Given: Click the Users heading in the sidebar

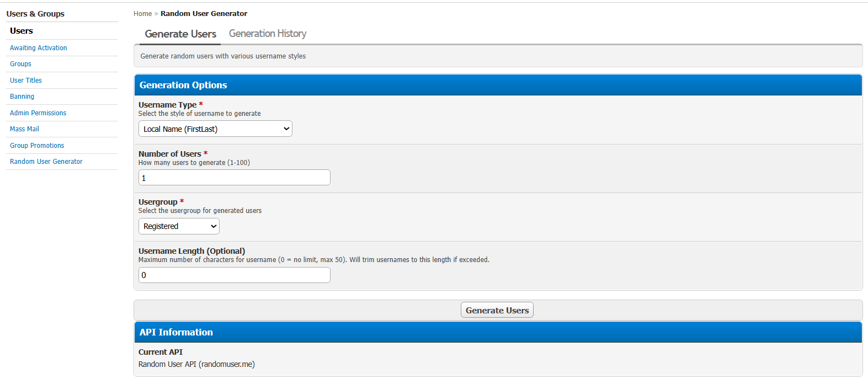Looking at the screenshot, I should coord(22,31).
